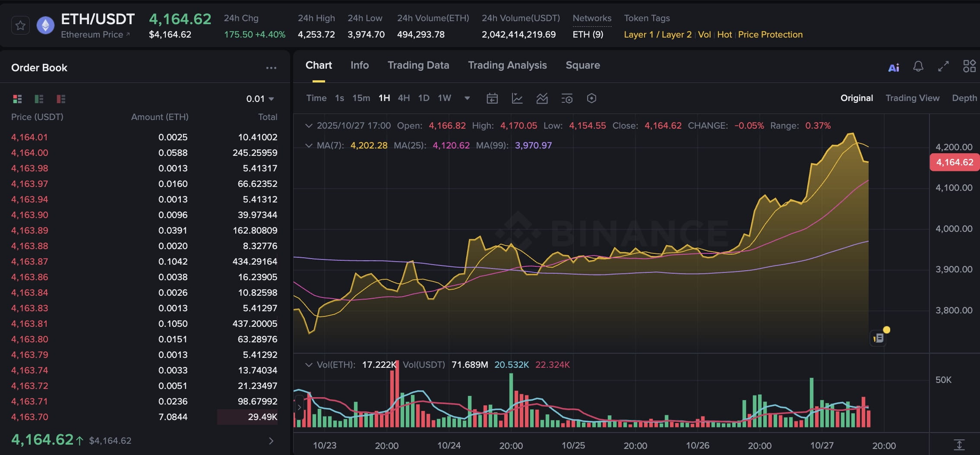Expand the chart to fullscreen
This screenshot has height=455, width=980.
[x=943, y=66]
